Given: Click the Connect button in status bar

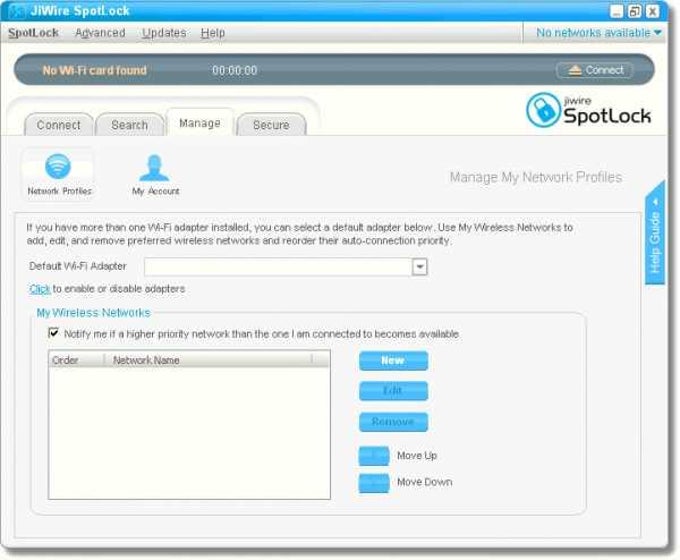Looking at the screenshot, I should 595,70.
